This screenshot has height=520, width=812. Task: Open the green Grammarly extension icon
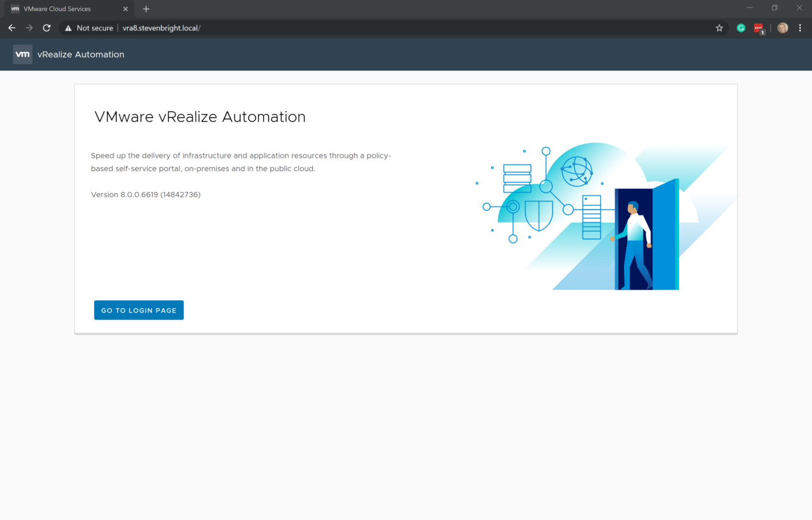coord(741,28)
